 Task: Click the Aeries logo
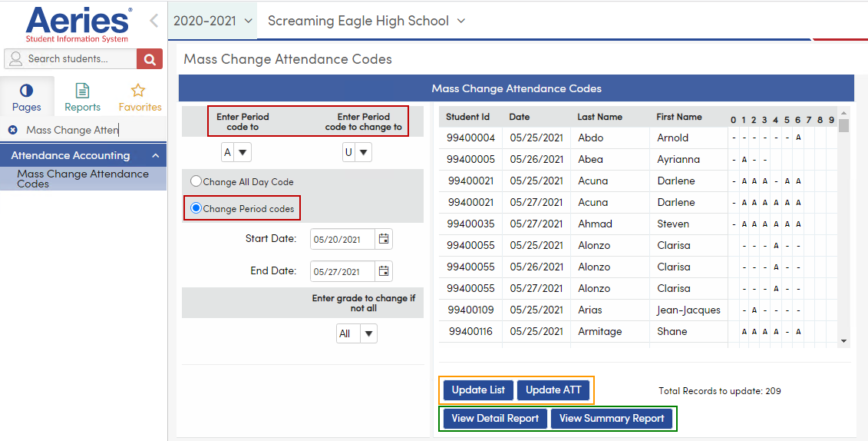point(78,25)
